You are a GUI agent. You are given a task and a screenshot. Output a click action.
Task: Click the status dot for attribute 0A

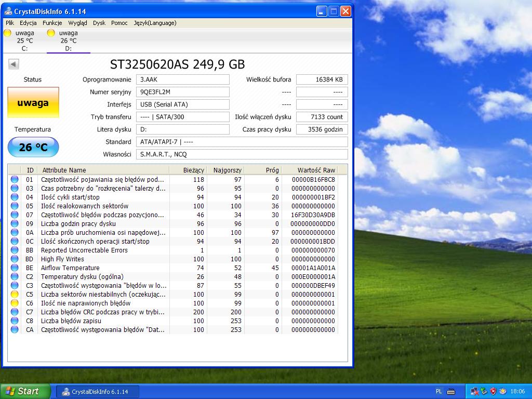15,232
